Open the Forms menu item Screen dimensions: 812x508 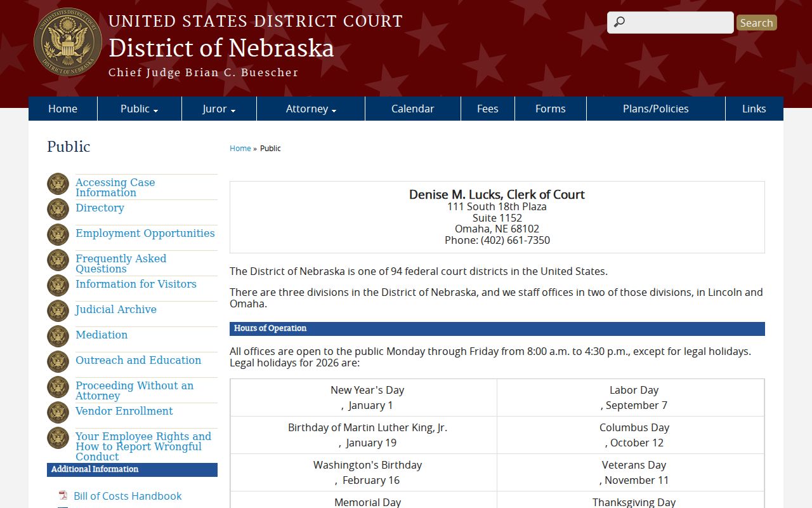click(551, 109)
